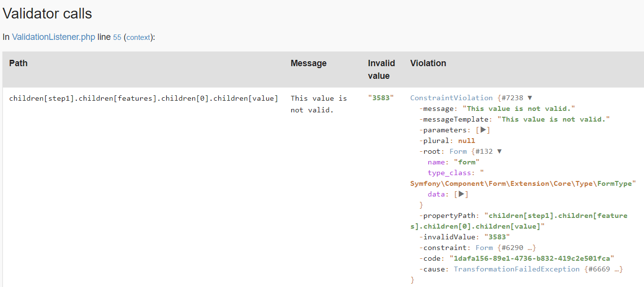Click the FormType type_class value
This screenshot has width=644, height=287.
pyautogui.click(x=521, y=183)
